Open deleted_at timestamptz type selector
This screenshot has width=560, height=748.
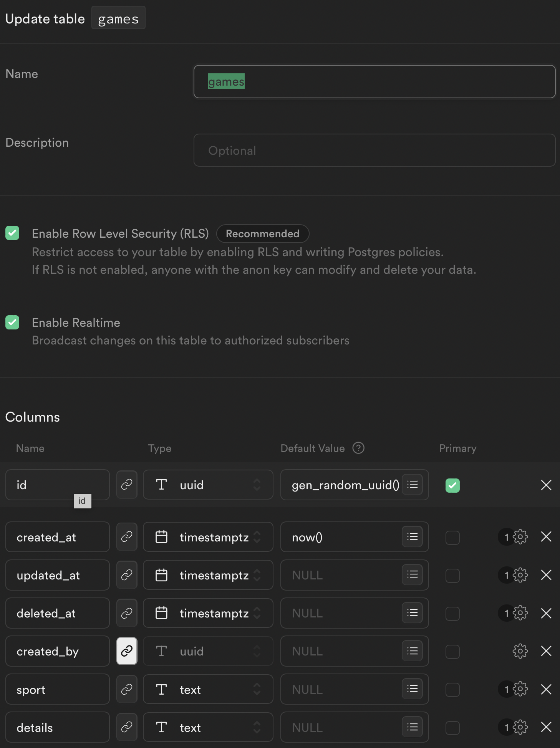click(208, 613)
